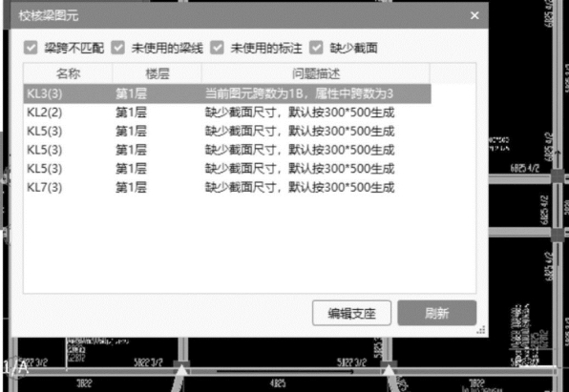The image size is (569, 392).
Task: Close the 校核梁图元 dialog
Action: [x=474, y=15]
